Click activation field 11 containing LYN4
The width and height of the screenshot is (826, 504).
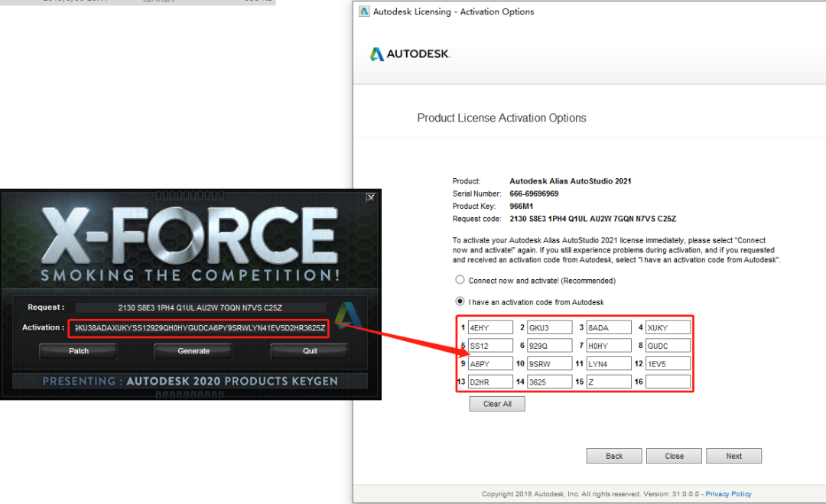tap(609, 363)
